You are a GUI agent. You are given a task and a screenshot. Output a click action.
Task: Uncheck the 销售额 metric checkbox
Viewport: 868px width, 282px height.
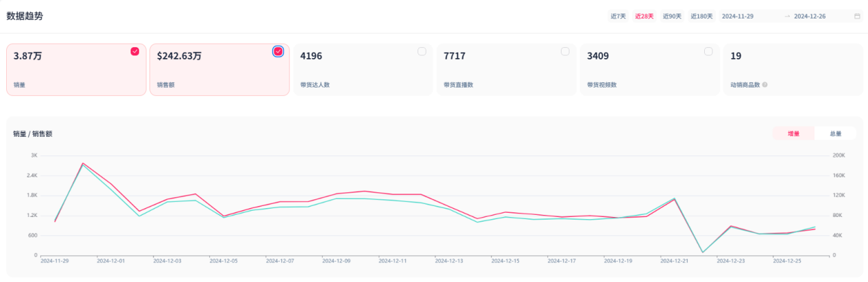278,51
